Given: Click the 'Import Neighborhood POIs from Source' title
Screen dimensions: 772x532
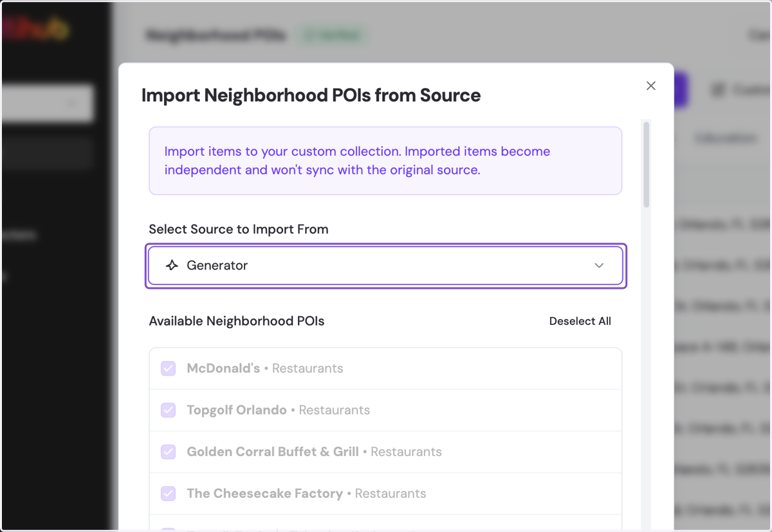Looking at the screenshot, I should coord(311,95).
